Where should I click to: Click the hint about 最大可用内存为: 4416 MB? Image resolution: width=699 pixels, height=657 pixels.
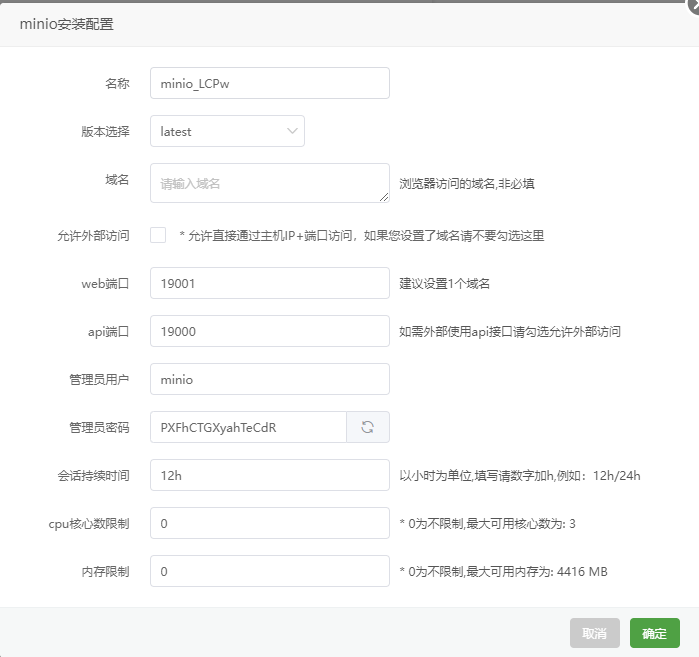click(x=504, y=571)
